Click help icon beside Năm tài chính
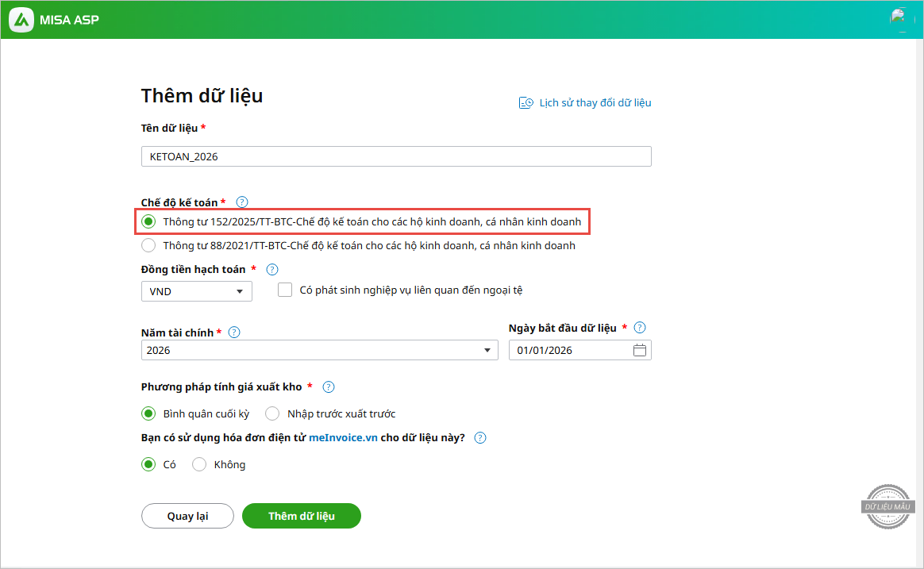924x569 pixels. tap(234, 333)
